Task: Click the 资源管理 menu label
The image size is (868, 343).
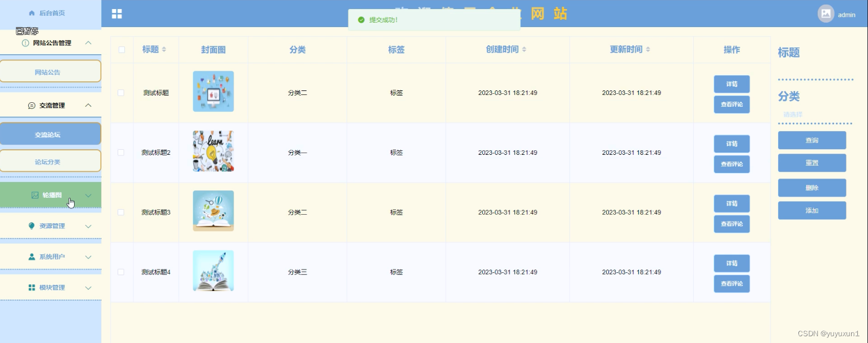Action: coord(52,226)
